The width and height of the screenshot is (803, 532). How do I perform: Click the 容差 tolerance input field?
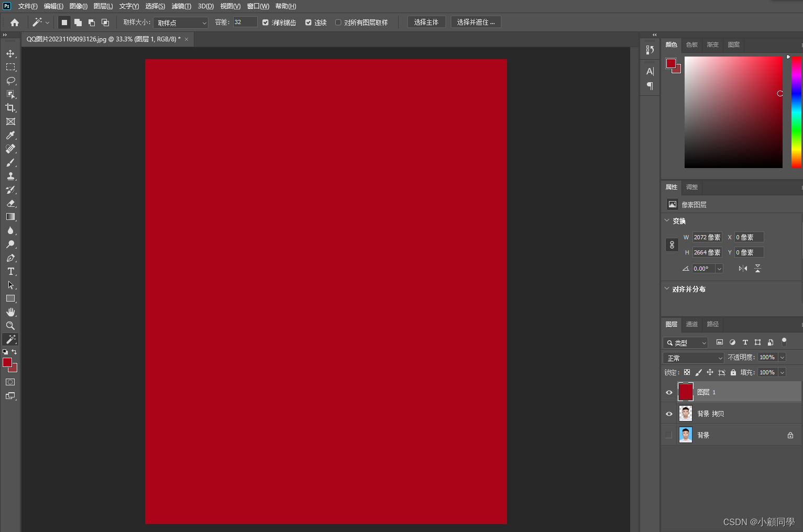pos(245,22)
